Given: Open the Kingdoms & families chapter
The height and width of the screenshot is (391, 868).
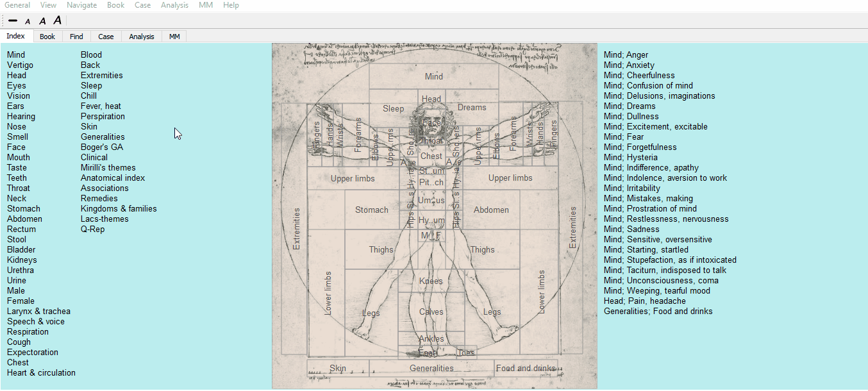Looking at the screenshot, I should (119, 209).
